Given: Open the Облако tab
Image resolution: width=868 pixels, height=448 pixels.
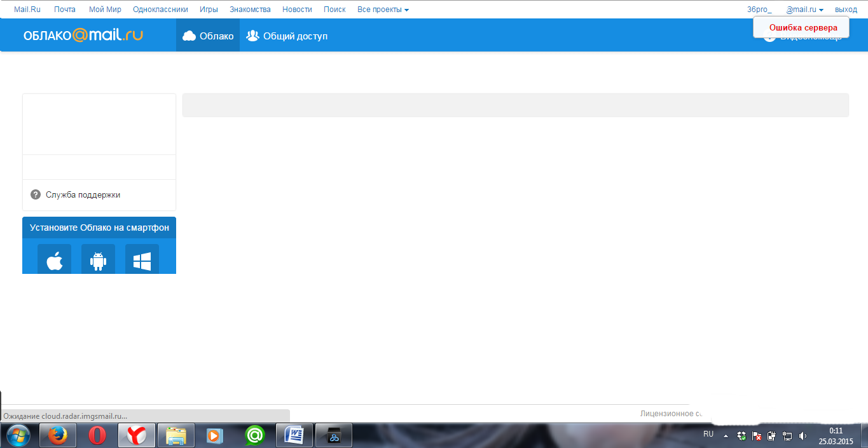Looking at the screenshot, I should pyautogui.click(x=208, y=36).
